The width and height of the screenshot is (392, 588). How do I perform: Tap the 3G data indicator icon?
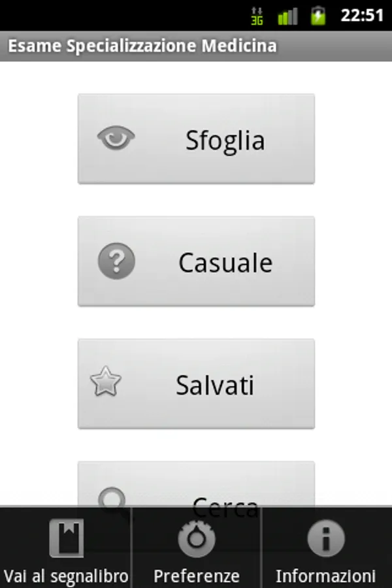(257, 16)
